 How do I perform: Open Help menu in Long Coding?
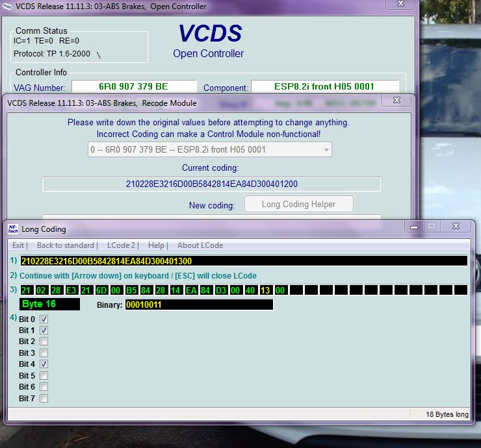156,245
